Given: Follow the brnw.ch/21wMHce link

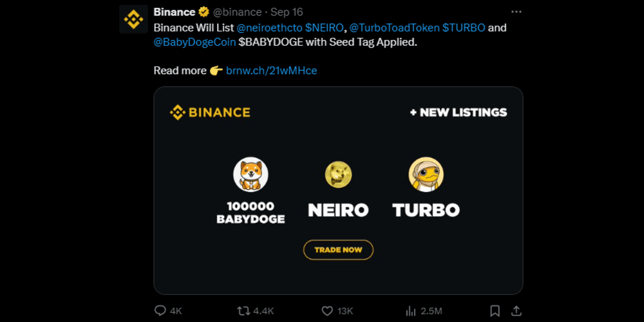Looking at the screenshot, I should click(272, 71).
